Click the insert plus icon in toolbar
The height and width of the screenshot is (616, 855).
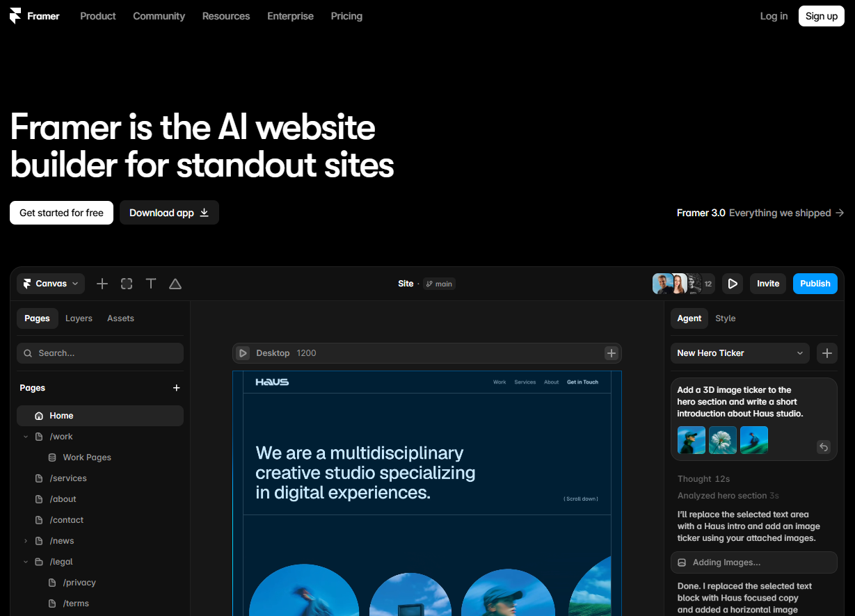coord(102,284)
